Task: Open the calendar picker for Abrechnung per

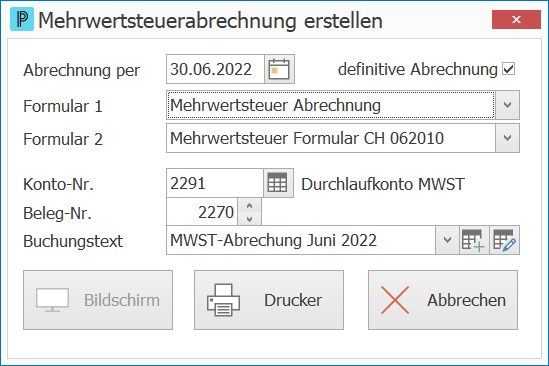Action: [x=279, y=69]
